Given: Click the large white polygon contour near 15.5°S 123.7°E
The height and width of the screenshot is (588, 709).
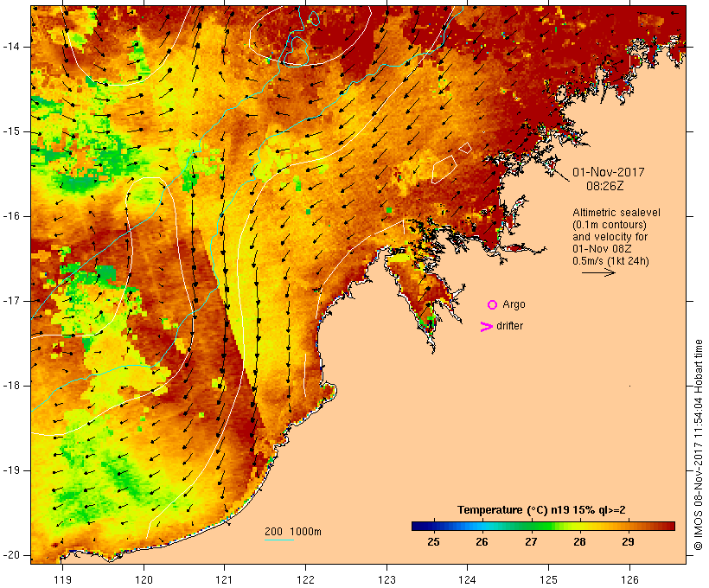Looking at the screenshot, I should click(x=443, y=169).
